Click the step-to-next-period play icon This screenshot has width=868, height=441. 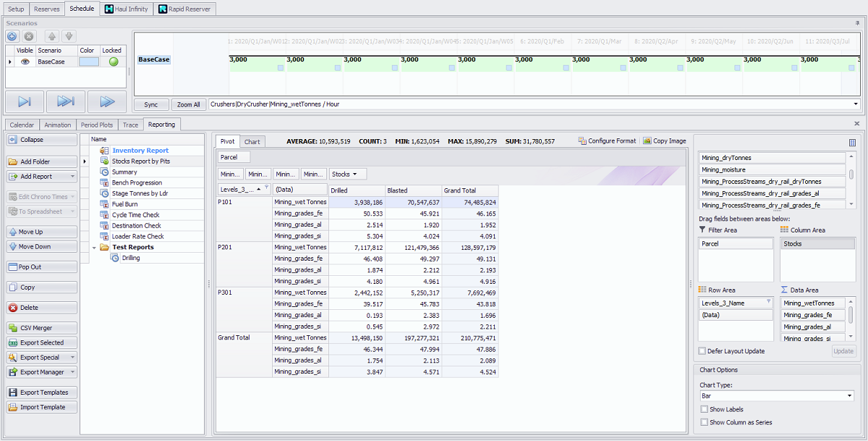coord(25,101)
